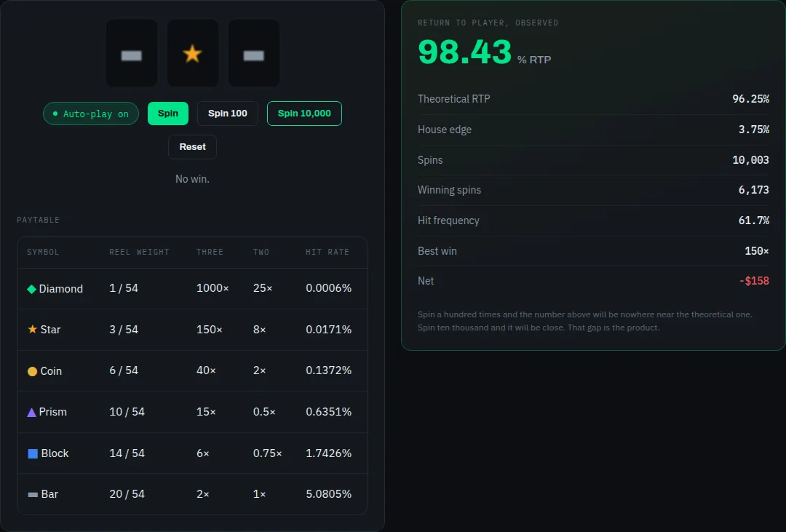Click the 5.0805% hit rate
Viewport: 786px width, 532px height.
329,494
